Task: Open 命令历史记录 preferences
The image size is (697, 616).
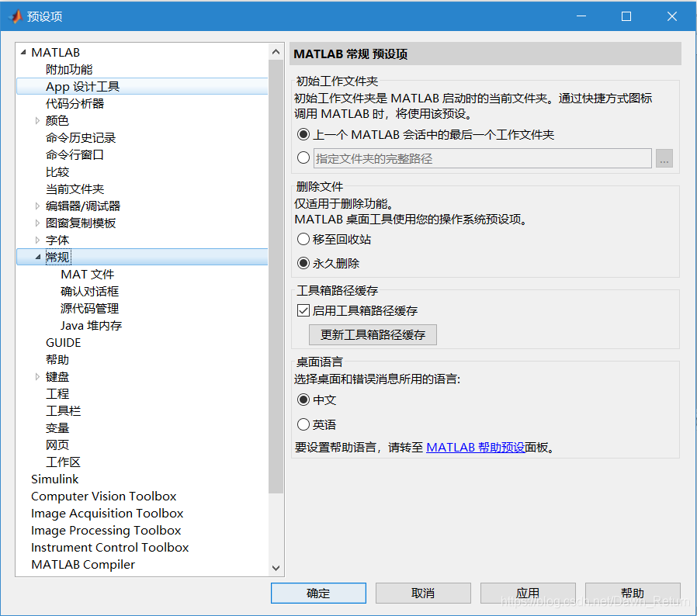Action: (x=81, y=138)
